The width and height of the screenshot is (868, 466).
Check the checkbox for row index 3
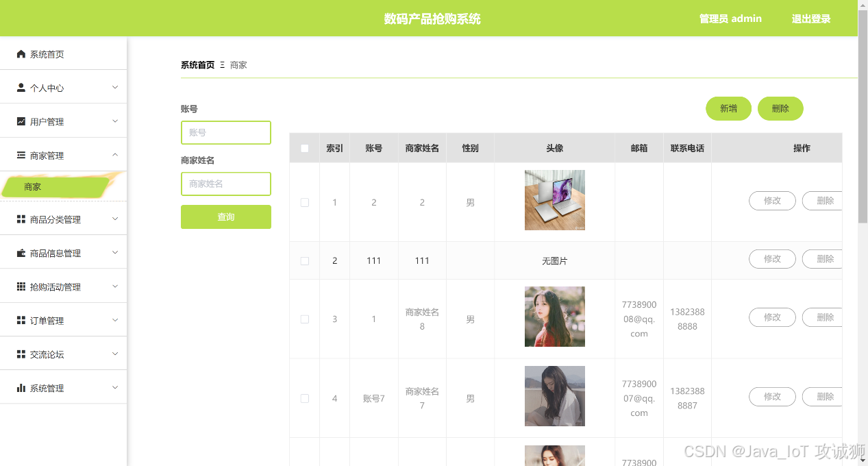pyautogui.click(x=305, y=319)
